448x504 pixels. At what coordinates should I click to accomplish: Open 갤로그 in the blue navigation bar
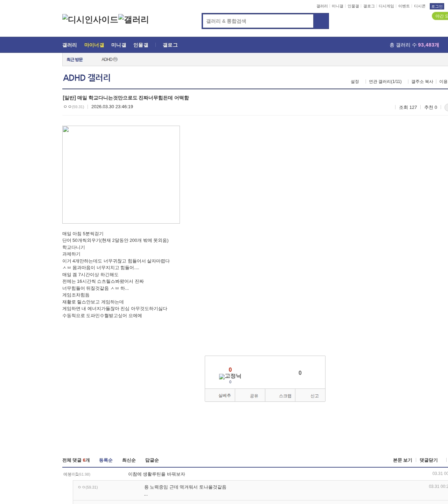170,45
